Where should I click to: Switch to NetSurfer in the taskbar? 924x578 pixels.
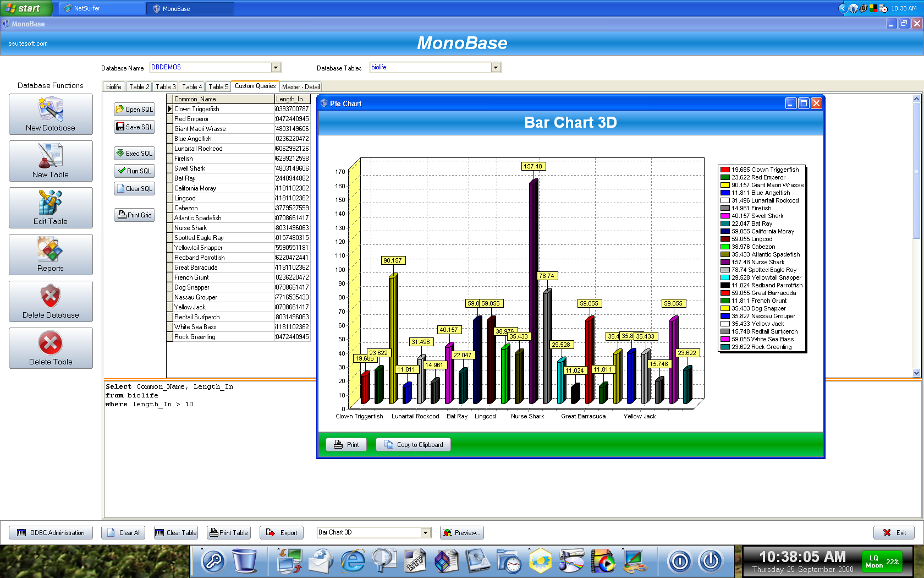102,8
